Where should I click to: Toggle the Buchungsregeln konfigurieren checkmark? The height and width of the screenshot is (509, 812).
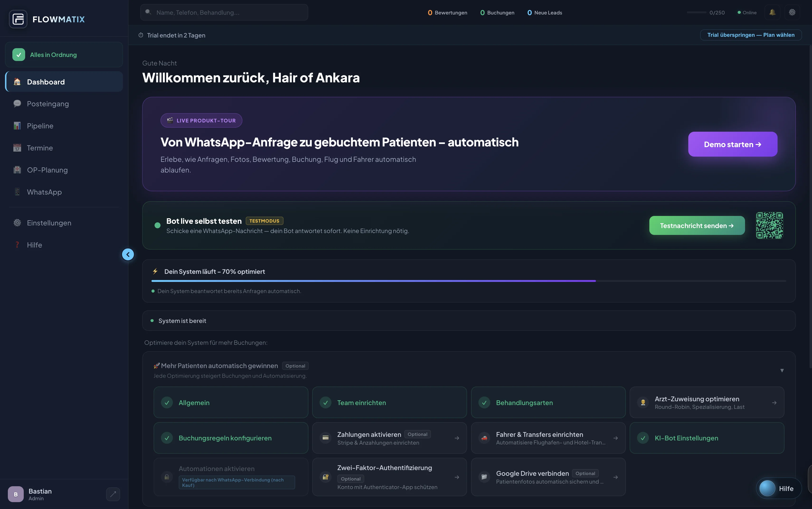(x=167, y=438)
